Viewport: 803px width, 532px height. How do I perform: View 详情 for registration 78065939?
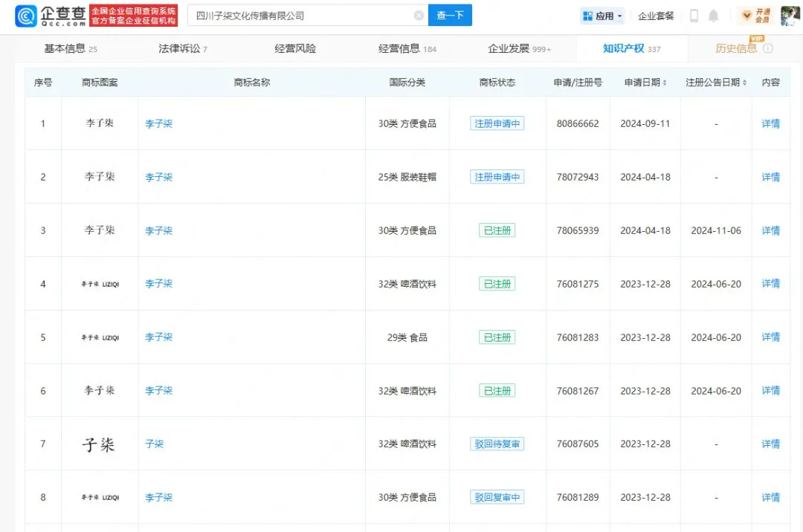pos(771,230)
